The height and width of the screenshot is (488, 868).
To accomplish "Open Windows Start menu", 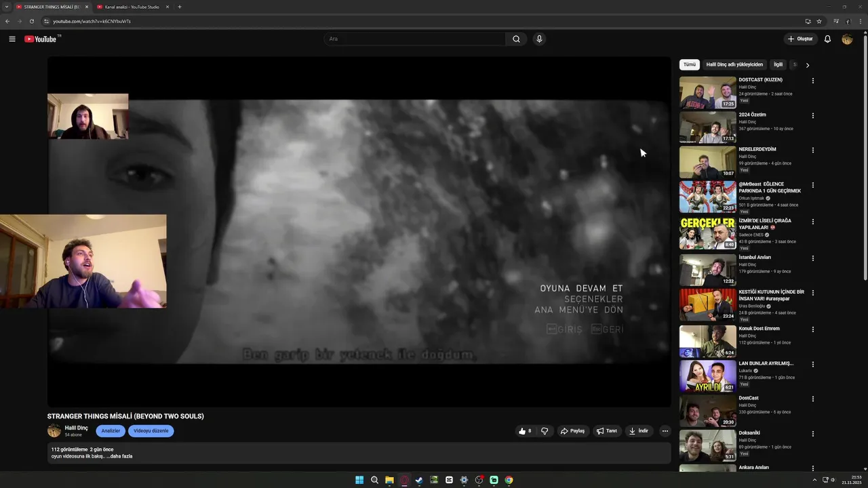I will [x=359, y=480].
